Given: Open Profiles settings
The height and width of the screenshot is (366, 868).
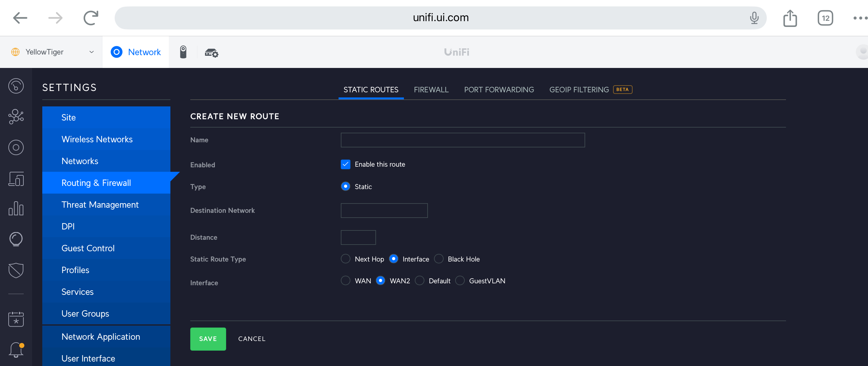Looking at the screenshot, I should tap(106, 270).
